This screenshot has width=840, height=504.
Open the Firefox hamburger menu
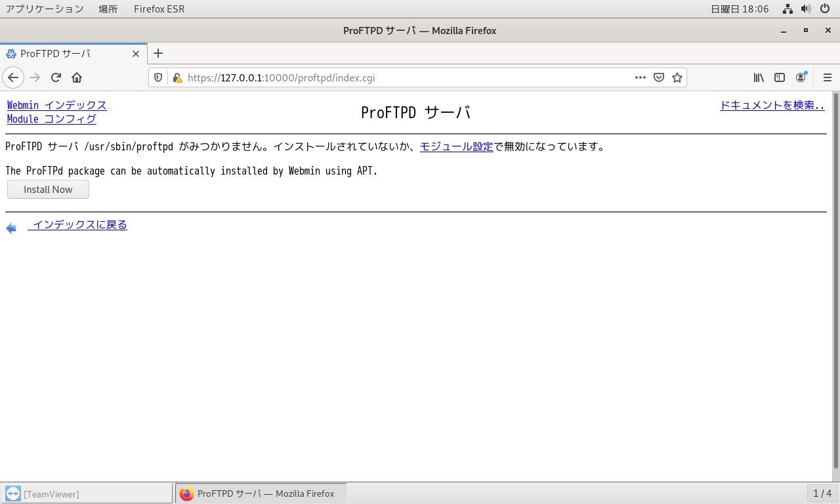click(x=827, y=77)
